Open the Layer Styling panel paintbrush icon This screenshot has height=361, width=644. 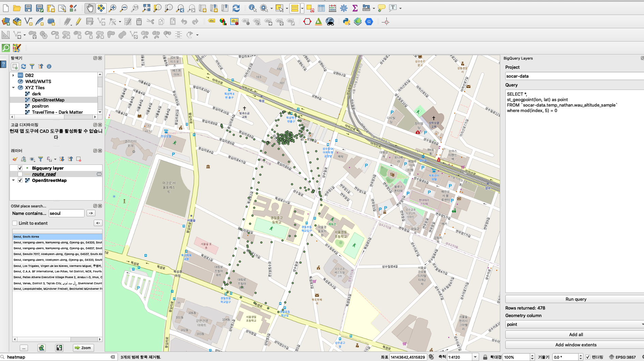[15, 159]
